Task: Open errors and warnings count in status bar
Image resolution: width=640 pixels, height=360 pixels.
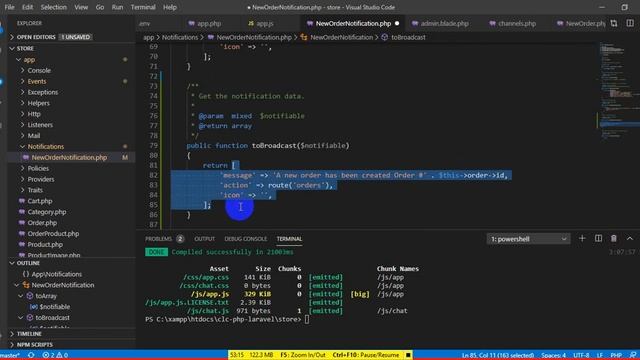Action: (55, 355)
